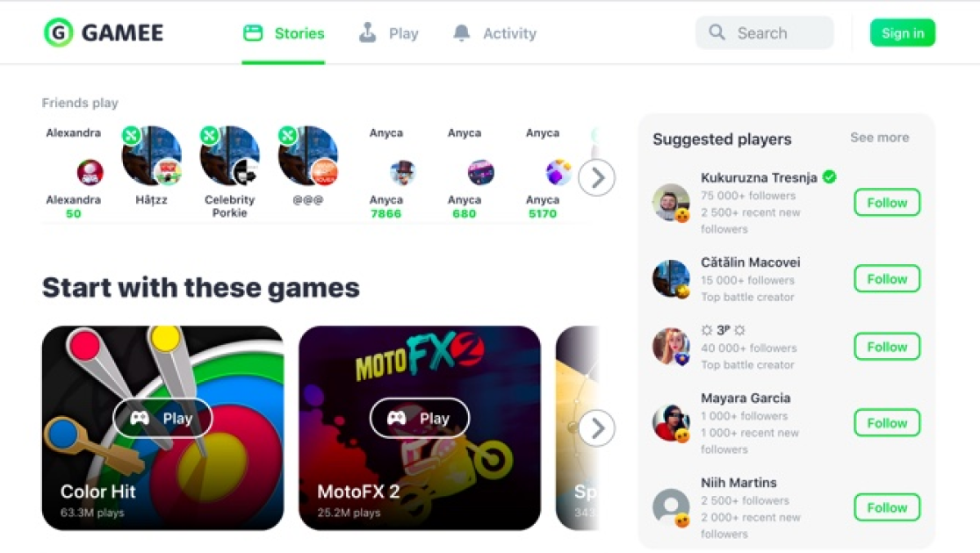Show the next friends' stories with the arrow
This screenshot has width=980, height=553.
point(597,178)
